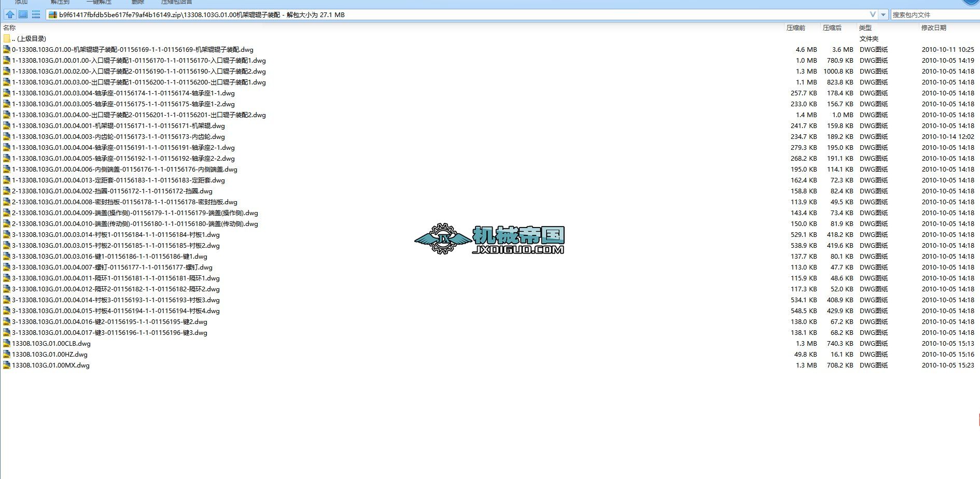Sort files by the 名称 column
Viewport: 980px width, 479px height.
click(9, 28)
